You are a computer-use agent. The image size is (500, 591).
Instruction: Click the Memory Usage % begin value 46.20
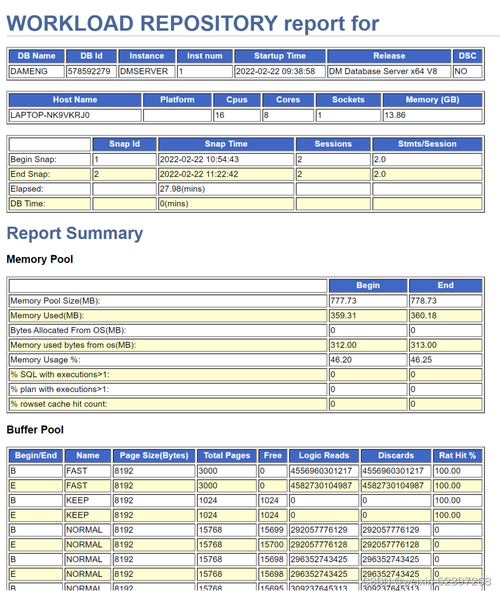[368, 360]
